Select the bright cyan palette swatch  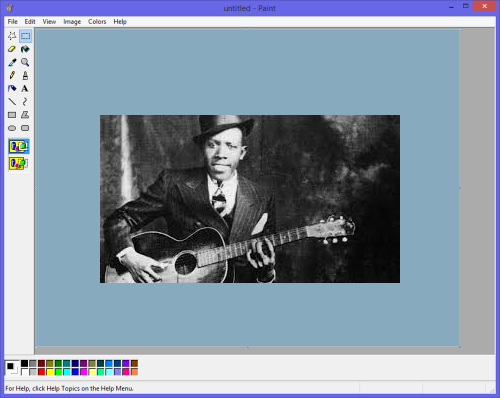click(x=67, y=372)
